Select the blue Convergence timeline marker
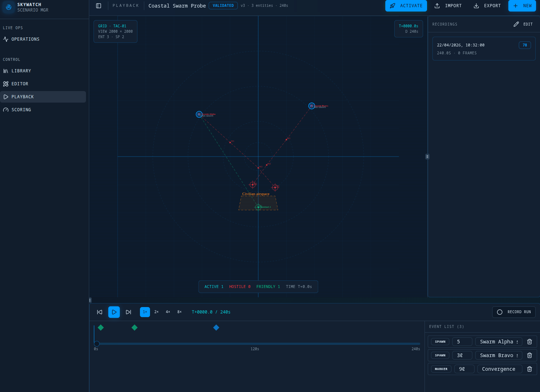 216,328
